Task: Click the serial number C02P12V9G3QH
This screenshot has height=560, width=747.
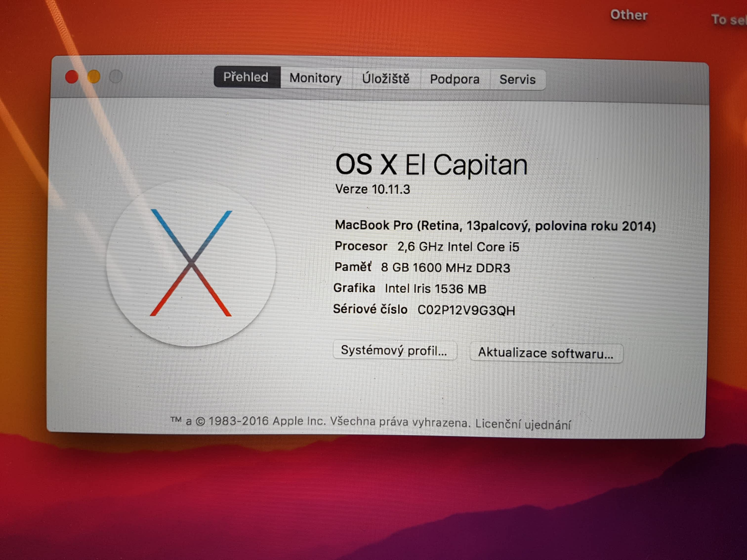Action: [x=466, y=310]
